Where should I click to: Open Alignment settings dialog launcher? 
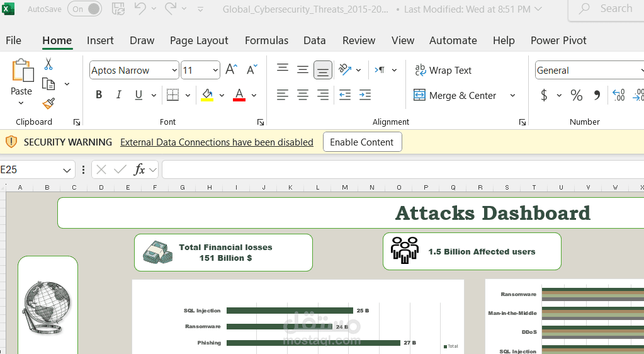(x=523, y=122)
